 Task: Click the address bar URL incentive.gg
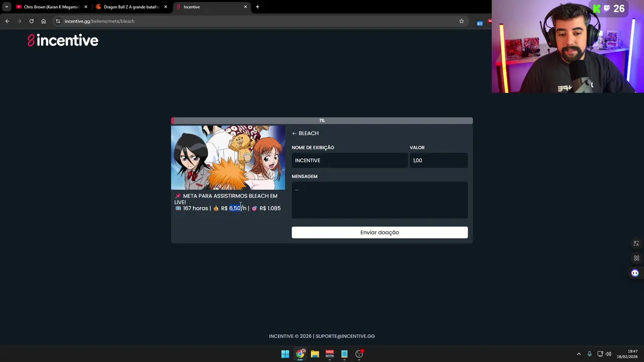coord(99,21)
